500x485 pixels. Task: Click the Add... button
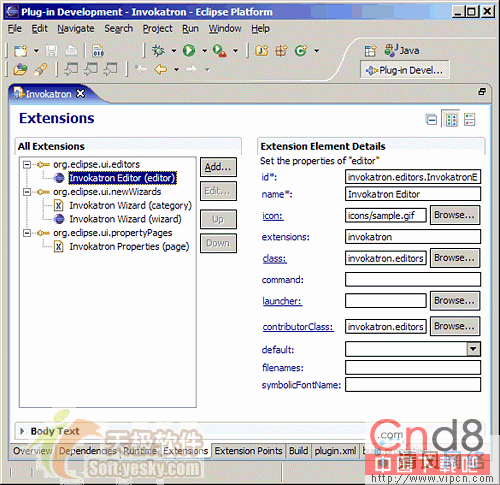coord(218,167)
